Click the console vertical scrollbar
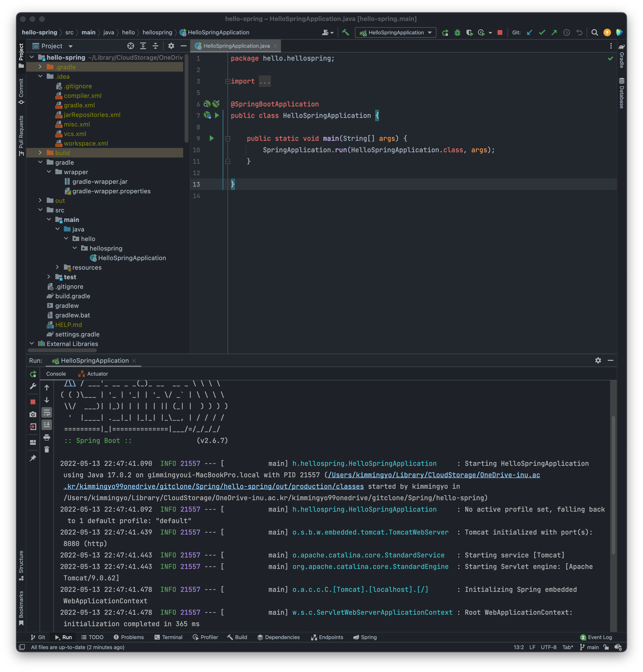643x672 pixels. [613, 485]
